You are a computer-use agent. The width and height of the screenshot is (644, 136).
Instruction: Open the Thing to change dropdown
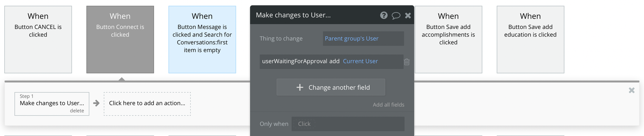point(363,39)
